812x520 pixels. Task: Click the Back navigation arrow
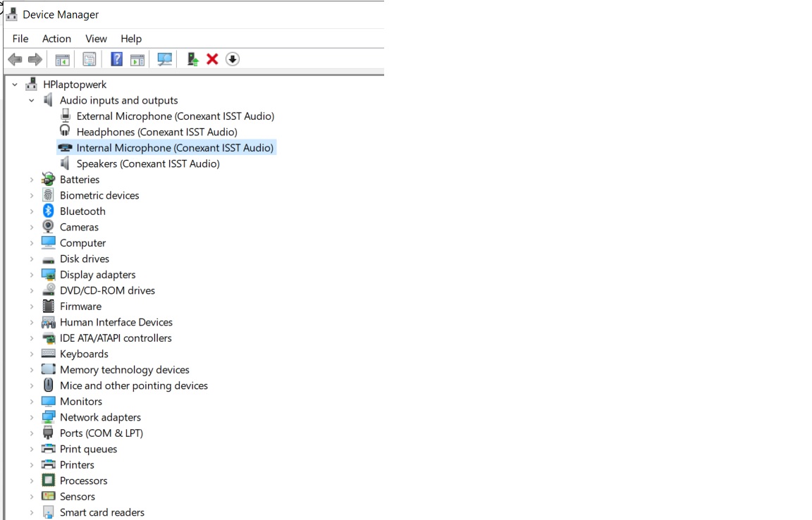[15, 59]
